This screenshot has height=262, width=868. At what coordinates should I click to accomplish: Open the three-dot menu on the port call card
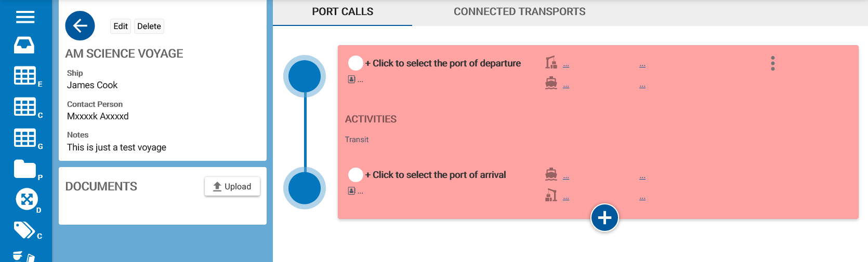pos(773,63)
